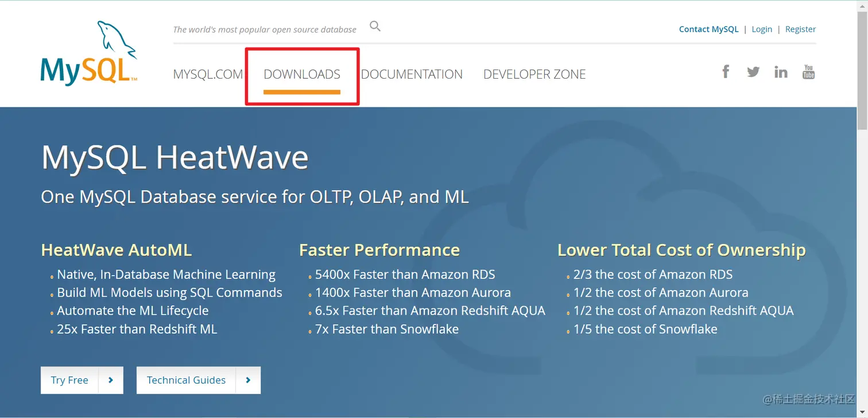This screenshot has width=868, height=418.
Task: Click the Try Free button
Action: click(82, 380)
